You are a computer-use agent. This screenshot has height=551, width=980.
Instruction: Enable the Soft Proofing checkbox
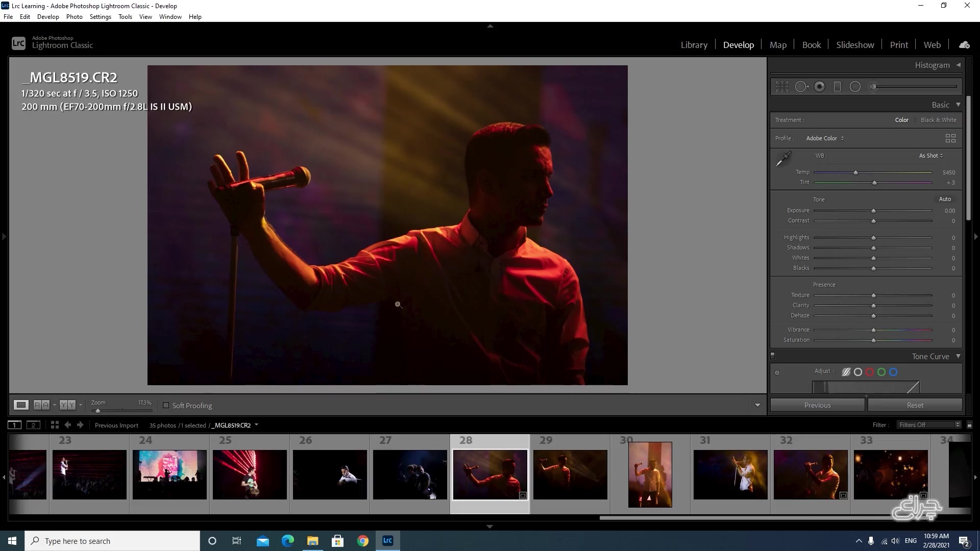[166, 406]
